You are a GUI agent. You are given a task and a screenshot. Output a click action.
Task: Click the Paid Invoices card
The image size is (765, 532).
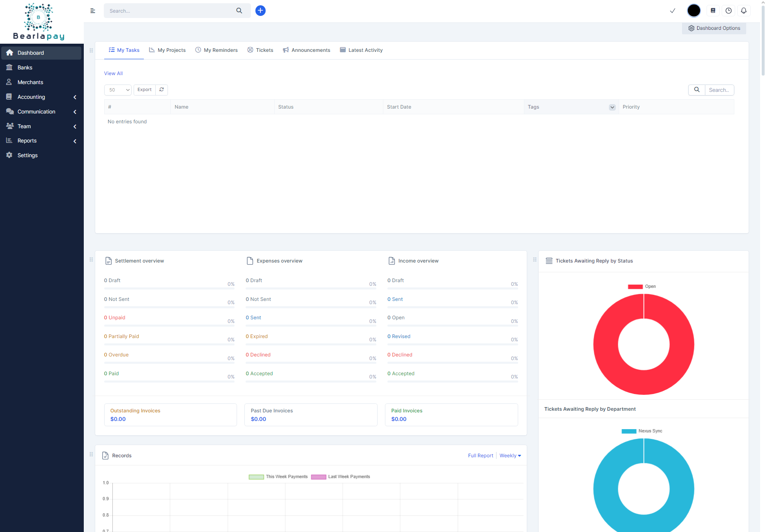coord(452,415)
